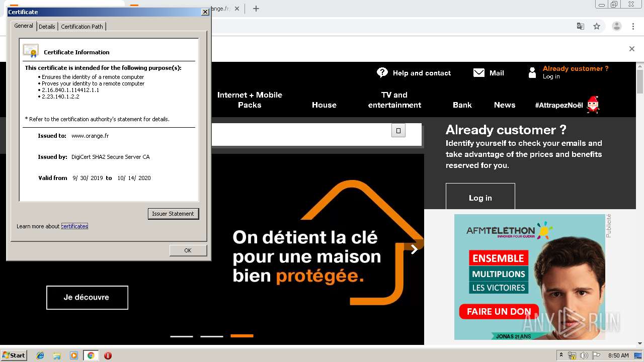Viewport: 644px width, 362px height.
Task: Launch media player from taskbar
Action: click(x=74, y=355)
